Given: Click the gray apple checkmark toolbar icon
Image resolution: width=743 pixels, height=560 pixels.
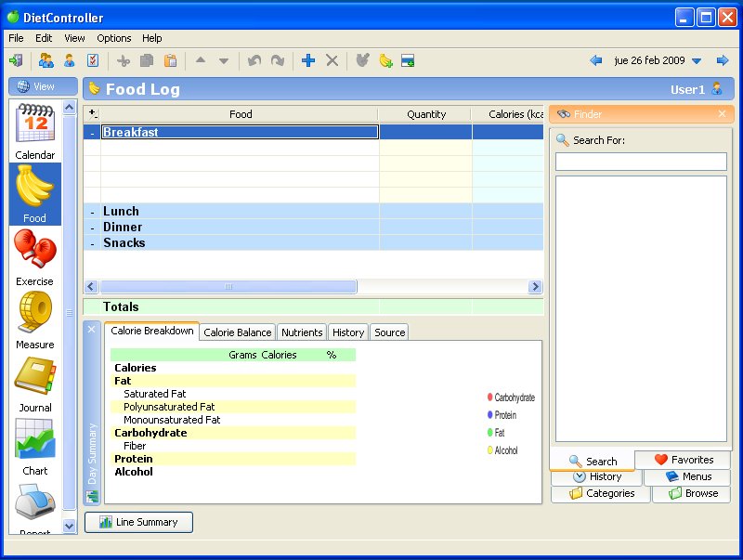Looking at the screenshot, I should pos(362,60).
